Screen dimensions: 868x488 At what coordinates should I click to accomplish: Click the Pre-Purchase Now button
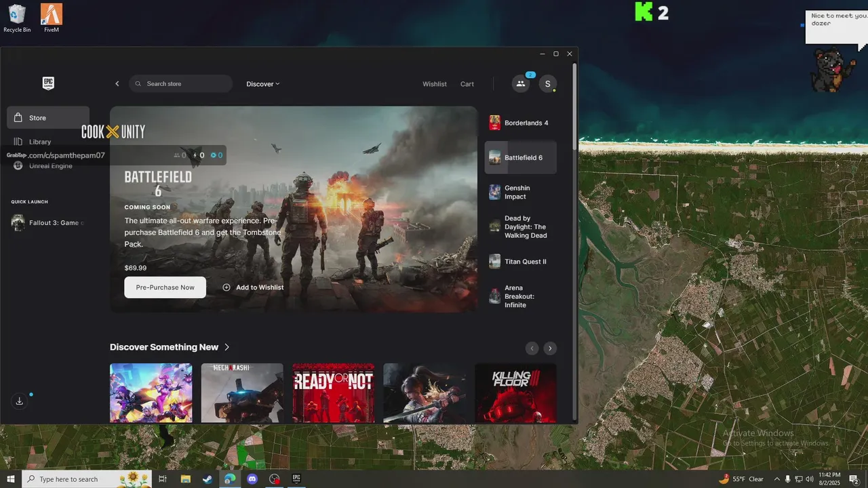(165, 287)
